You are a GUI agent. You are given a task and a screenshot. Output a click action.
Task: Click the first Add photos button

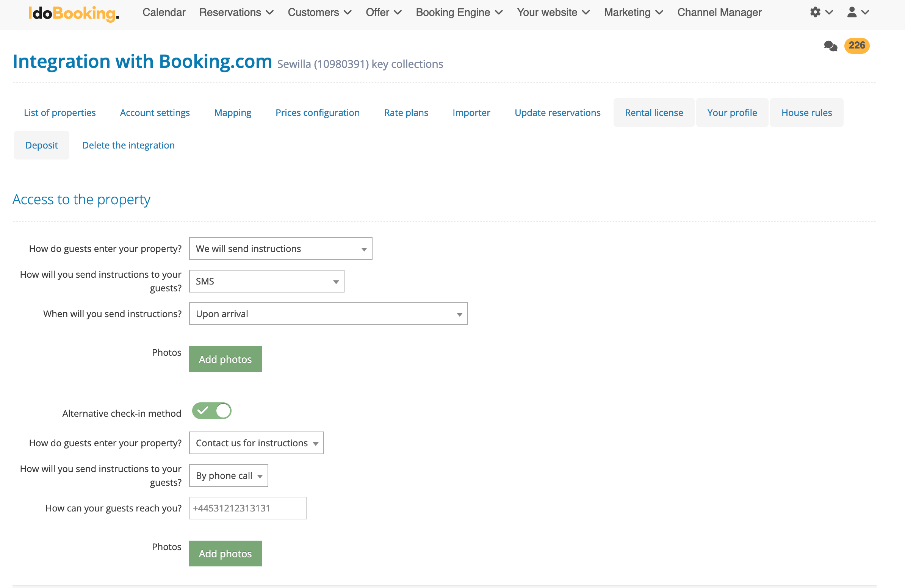(x=225, y=359)
